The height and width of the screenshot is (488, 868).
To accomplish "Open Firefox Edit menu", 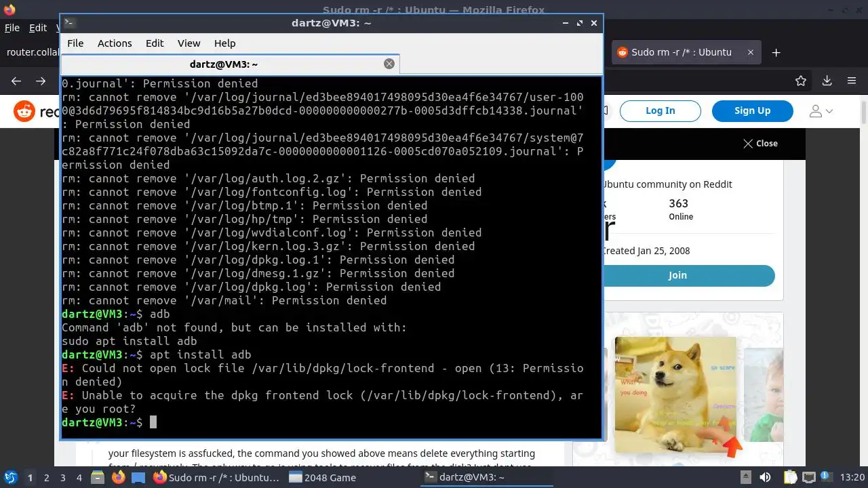I will point(38,28).
